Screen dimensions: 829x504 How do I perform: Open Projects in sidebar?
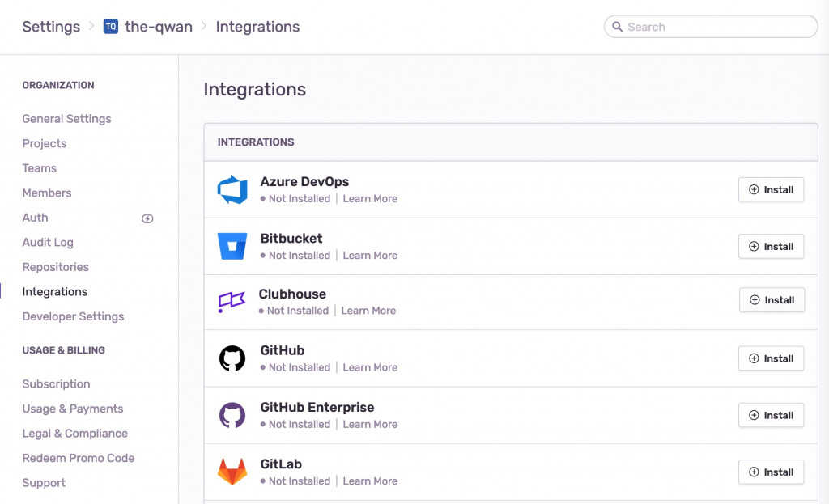click(45, 144)
